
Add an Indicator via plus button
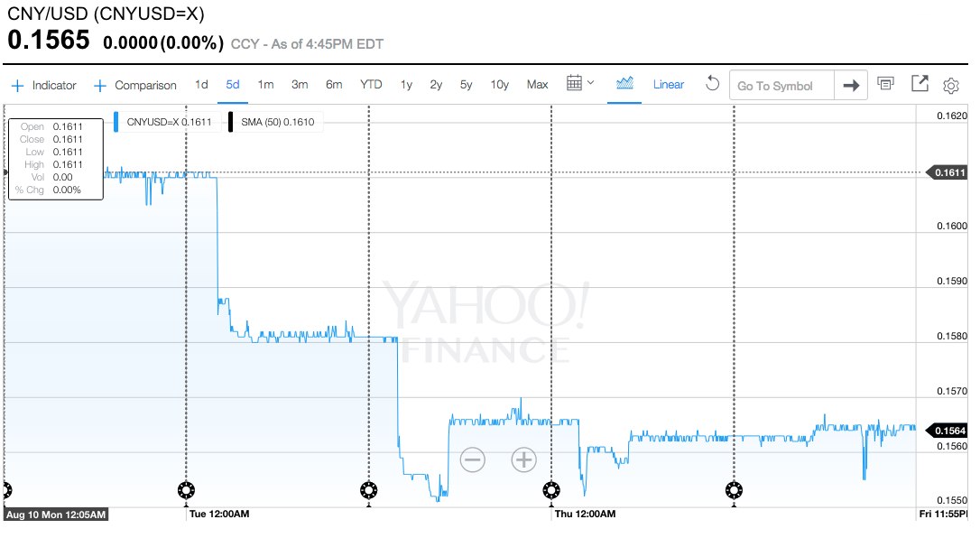click(x=43, y=86)
